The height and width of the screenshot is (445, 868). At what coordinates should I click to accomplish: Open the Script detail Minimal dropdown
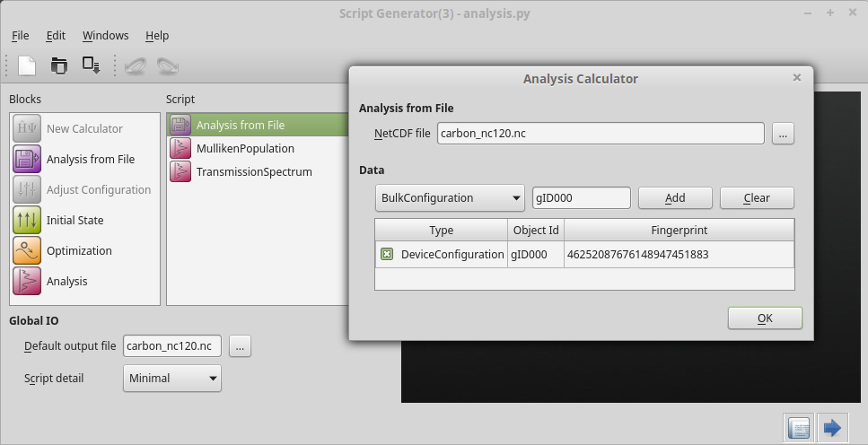pos(171,379)
